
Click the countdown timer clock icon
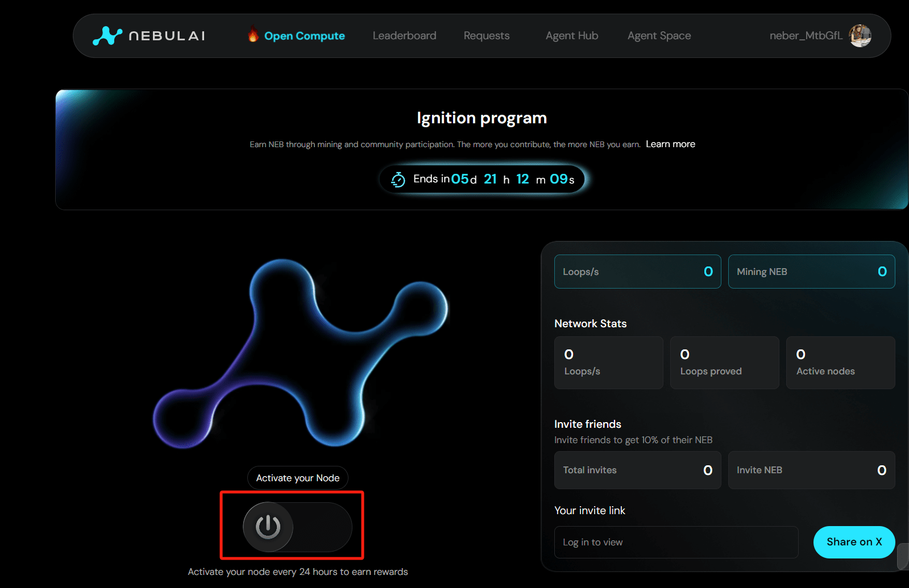[x=398, y=180]
